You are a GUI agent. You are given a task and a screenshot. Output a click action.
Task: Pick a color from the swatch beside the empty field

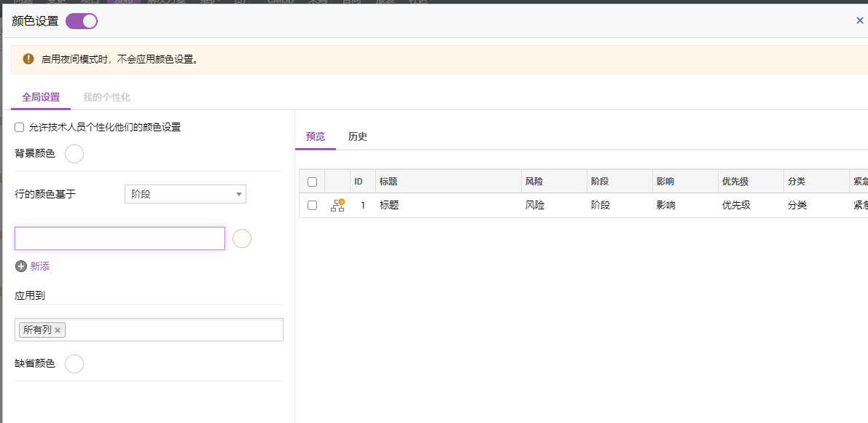[242, 238]
